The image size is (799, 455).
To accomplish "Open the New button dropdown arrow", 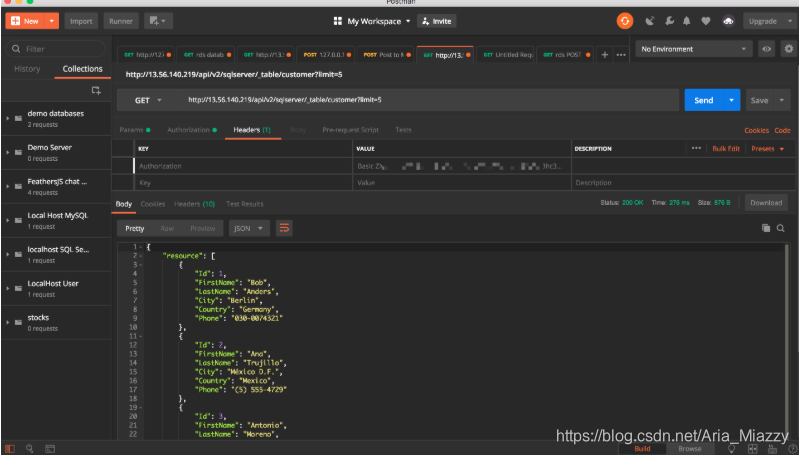I will (51, 21).
